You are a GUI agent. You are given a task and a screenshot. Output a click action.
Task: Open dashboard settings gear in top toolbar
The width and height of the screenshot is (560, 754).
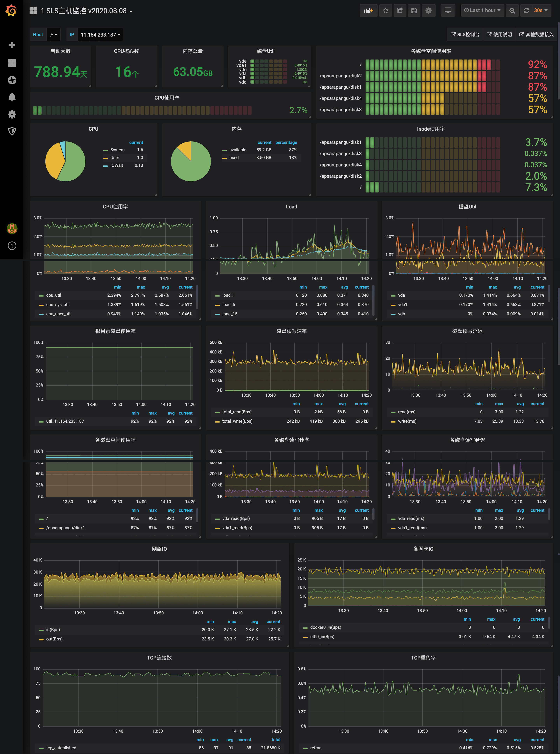pyautogui.click(x=429, y=10)
